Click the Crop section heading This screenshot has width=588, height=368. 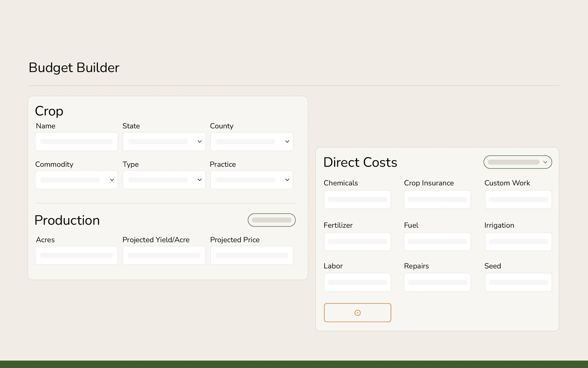point(49,111)
